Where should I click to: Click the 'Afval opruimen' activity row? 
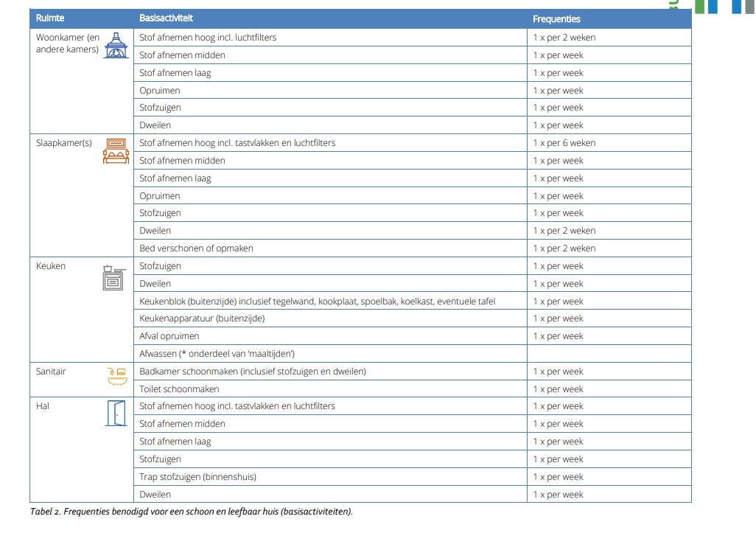coord(169,336)
